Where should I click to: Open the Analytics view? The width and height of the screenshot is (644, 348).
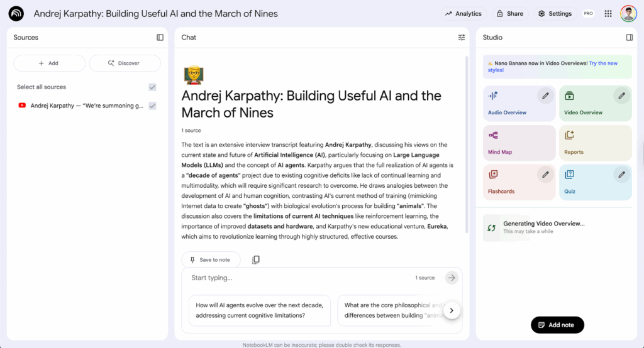(x=463, y=14)
